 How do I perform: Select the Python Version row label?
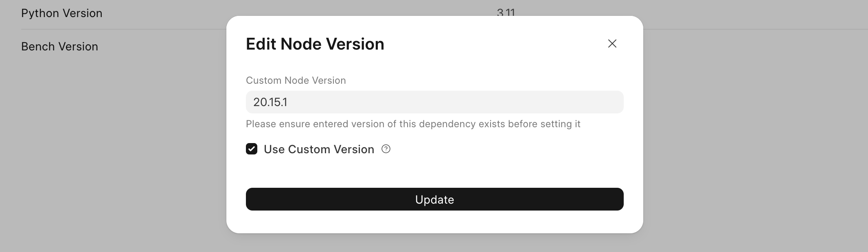[x=61, y=13]
